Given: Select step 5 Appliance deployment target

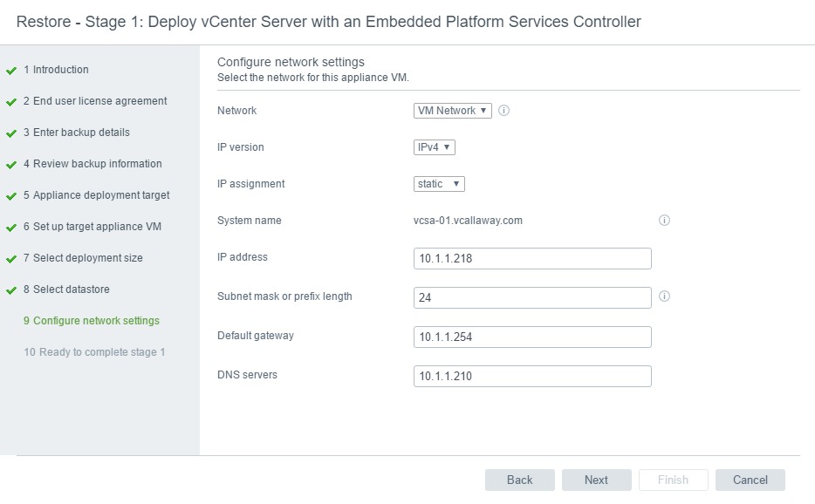Looking at the screenshot, I should 97,195.
